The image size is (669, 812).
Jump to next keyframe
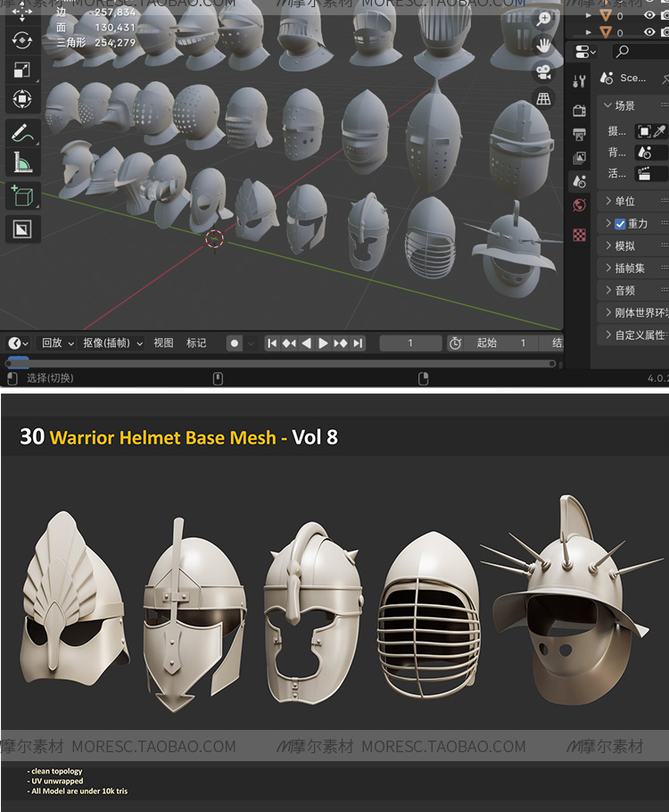point(340,343)
